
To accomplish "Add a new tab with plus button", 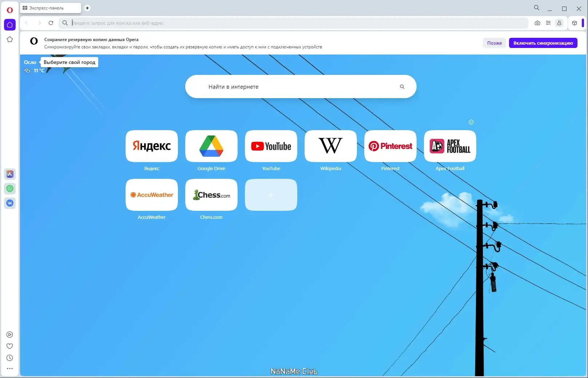I will click(x=87, y=8).
